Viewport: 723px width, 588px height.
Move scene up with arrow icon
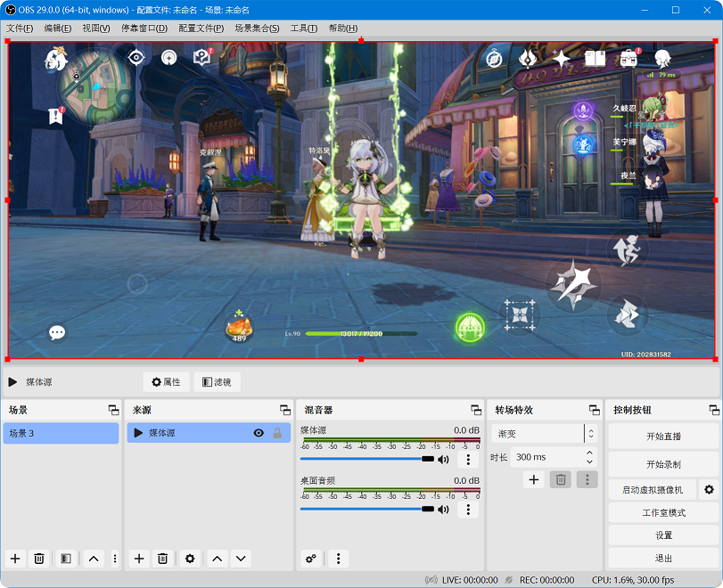point(93,559)
